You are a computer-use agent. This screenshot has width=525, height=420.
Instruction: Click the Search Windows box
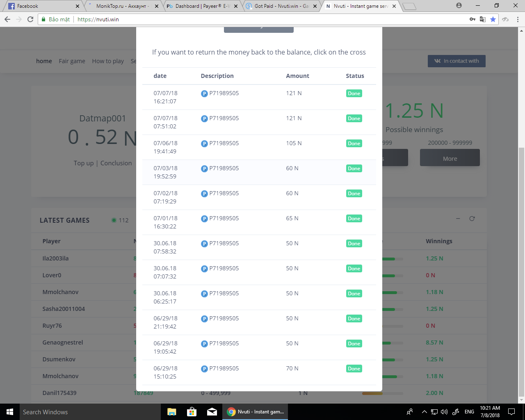[90, 412]
